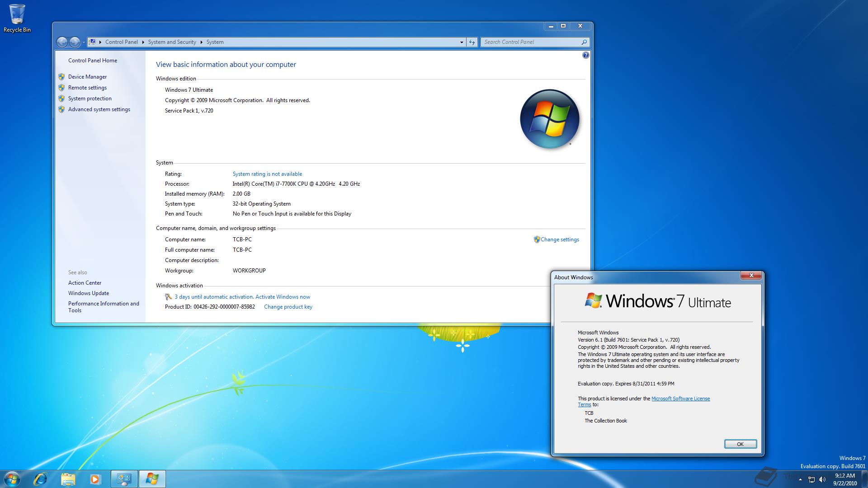Viewport: 868px width, 488px height.
Task: Open Microsoft Software License Terms link
Action: click(680, 399)
